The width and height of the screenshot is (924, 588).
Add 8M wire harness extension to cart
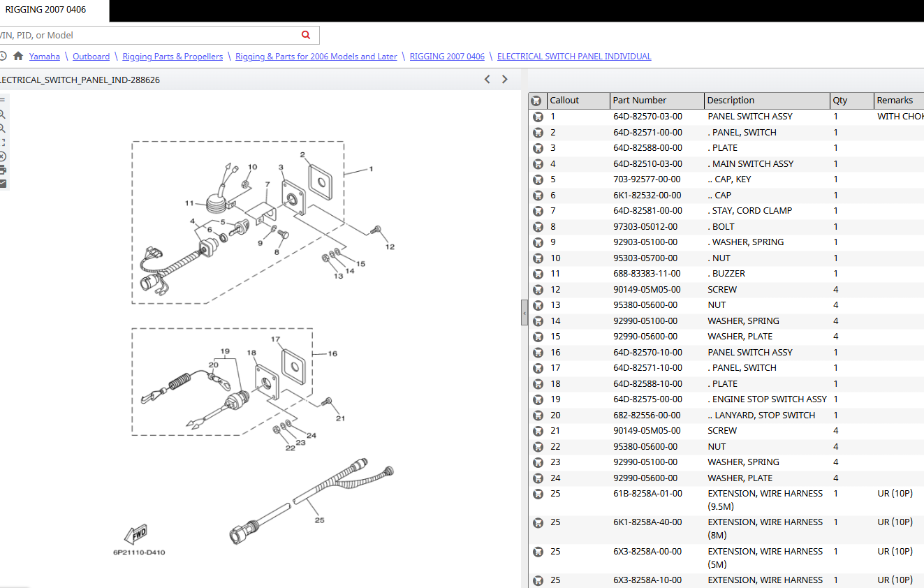[538, 522]
